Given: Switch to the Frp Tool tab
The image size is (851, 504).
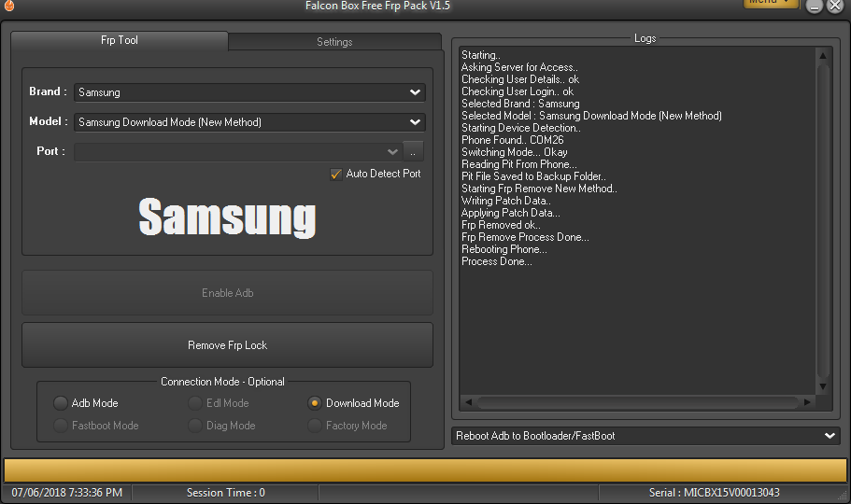Looking at the screenshot, I should (120, 40).
